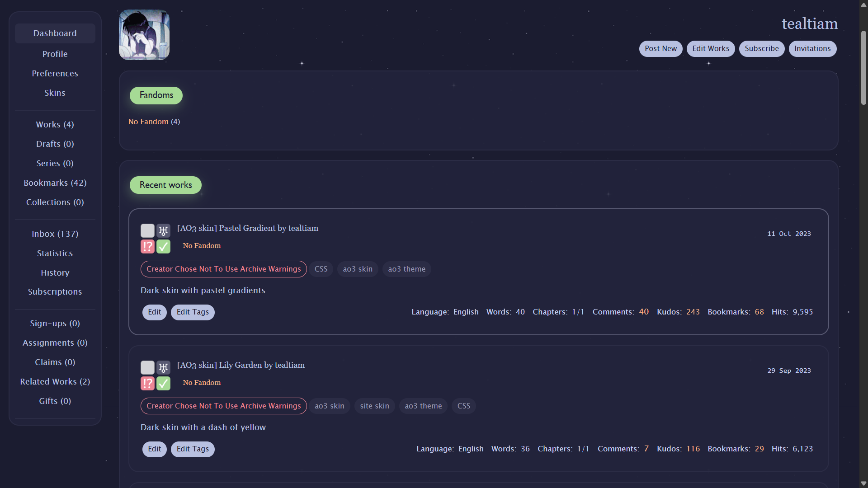The width and height of the screenshot is (868, 488).
Task: Open Related Works (2)
Action: pyautogui.click(x=55, y=382)
